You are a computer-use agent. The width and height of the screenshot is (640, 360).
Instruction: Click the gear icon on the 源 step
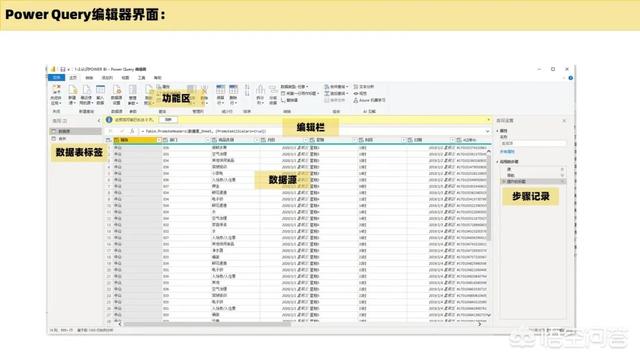pos(562,169)
